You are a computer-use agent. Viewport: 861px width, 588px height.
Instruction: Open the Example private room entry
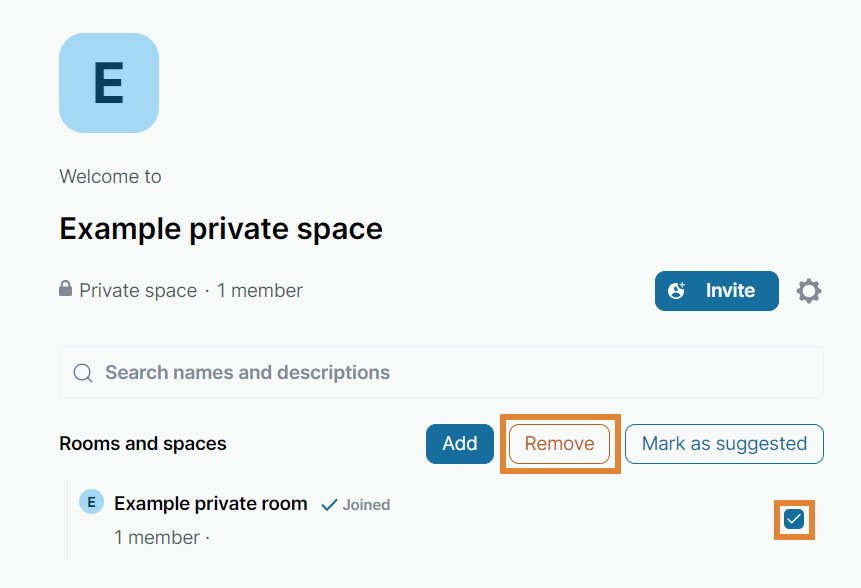[x=211, y=504]
